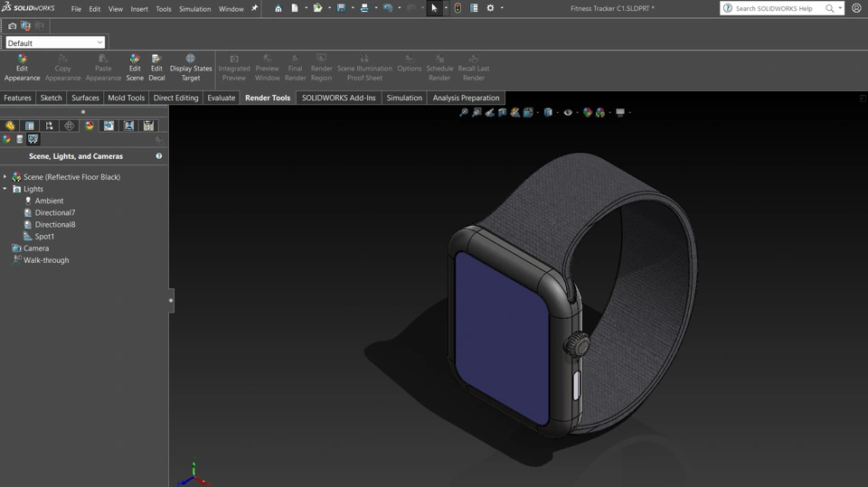Collapse the Lights folder
The width and height of the screenshot is (868, 487).
[5, 189]
